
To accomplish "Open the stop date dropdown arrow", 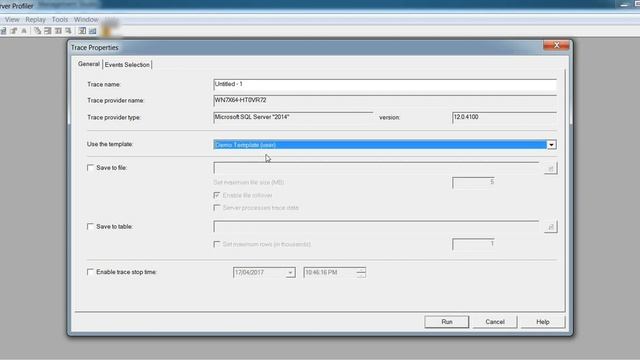I will point(290,273).
